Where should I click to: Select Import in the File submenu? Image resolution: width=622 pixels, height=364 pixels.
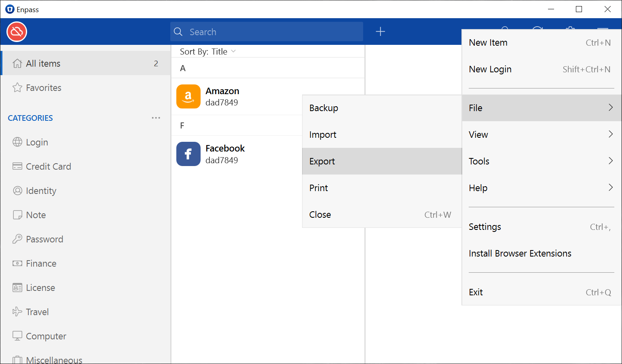382,135
